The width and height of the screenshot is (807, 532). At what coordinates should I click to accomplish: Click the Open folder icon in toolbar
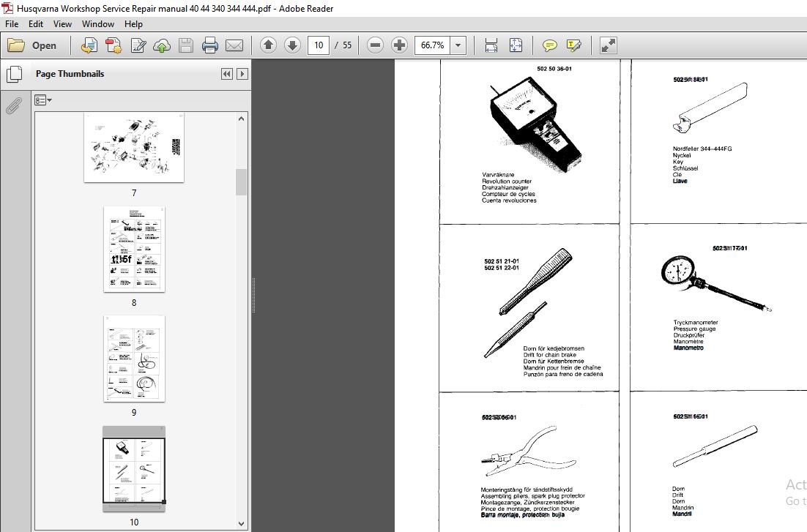[16, 45]
